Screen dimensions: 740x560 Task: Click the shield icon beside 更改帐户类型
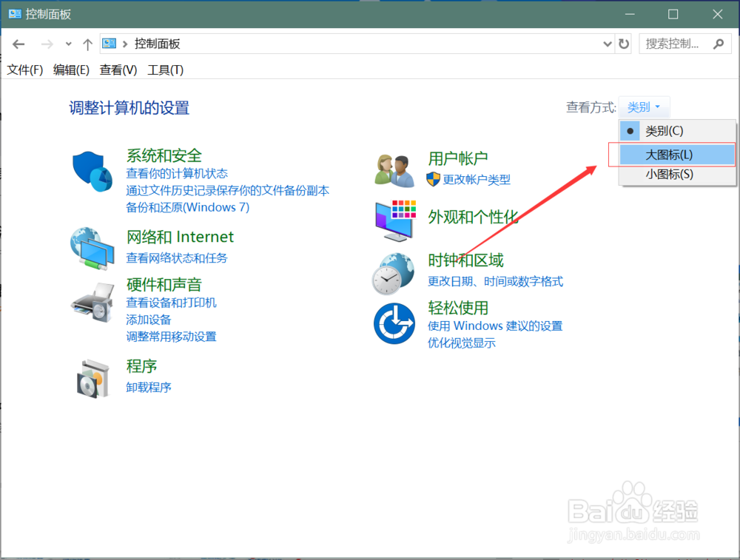[x=433, y=179]
